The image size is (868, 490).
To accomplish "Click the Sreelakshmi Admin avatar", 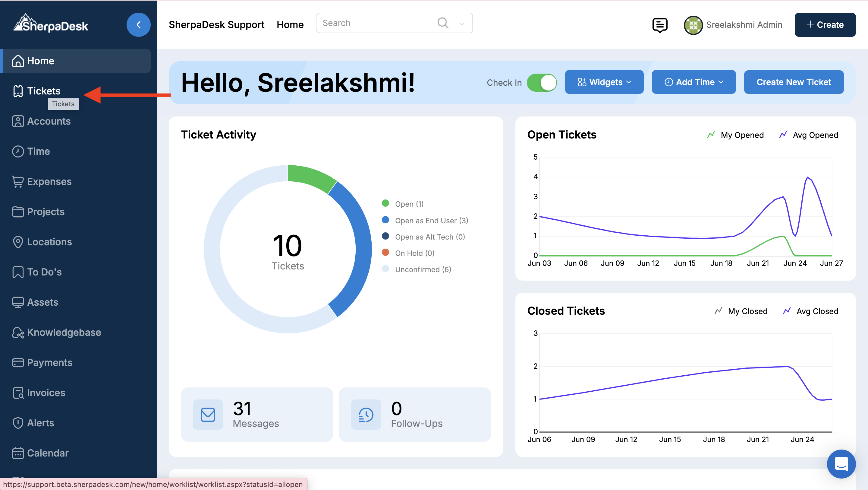I will tap(693, 25).
